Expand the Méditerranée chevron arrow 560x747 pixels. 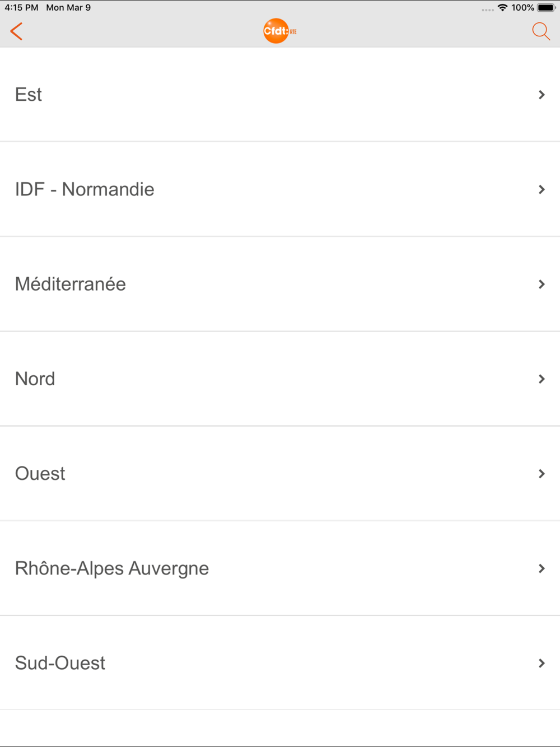point(542,284)
